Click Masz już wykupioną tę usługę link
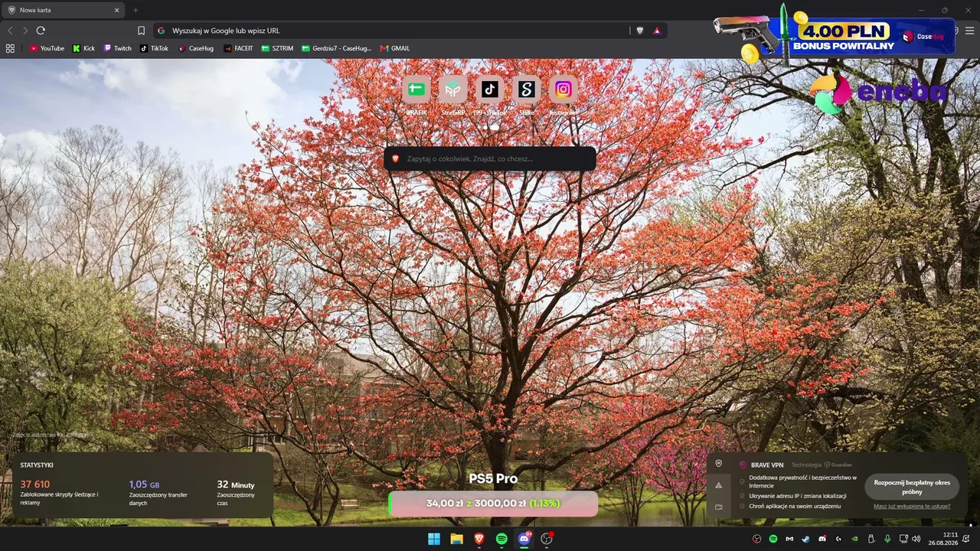The image size is (980, 551). tap(912, 506)
